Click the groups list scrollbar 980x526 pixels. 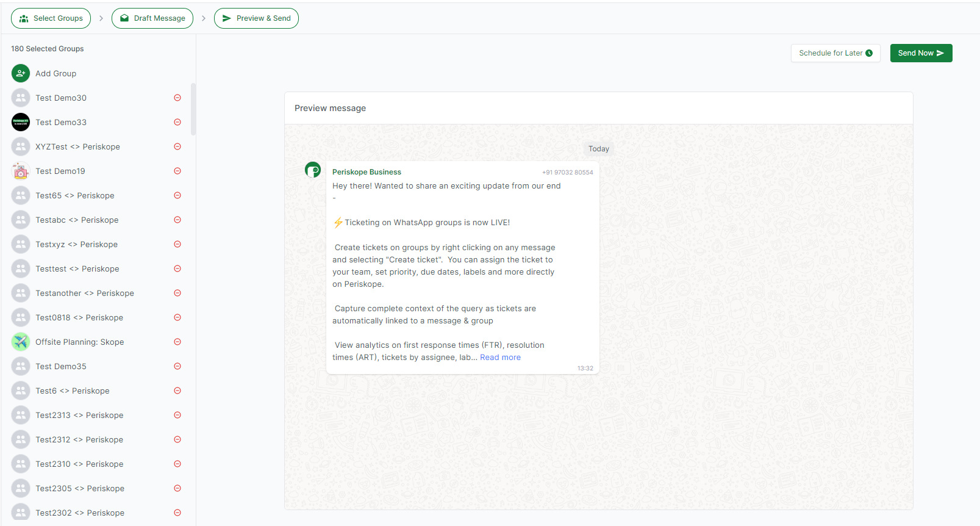pos(193,109)
